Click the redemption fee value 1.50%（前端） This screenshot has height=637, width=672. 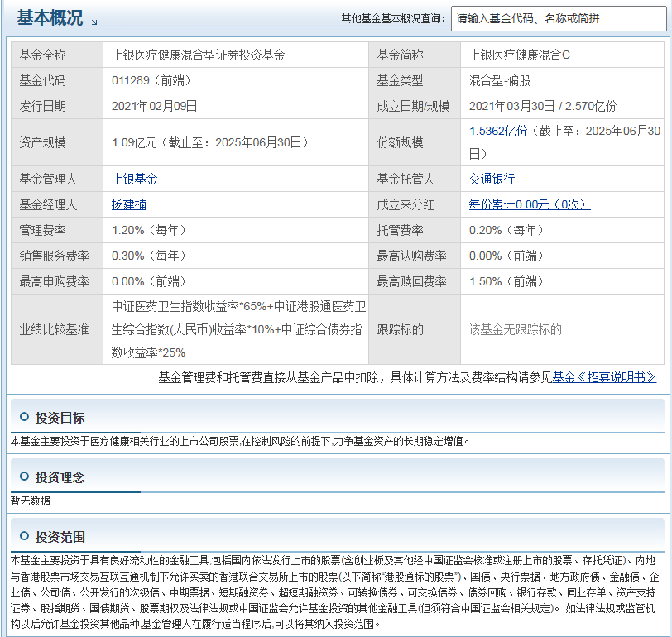click(x=506, y=282)
